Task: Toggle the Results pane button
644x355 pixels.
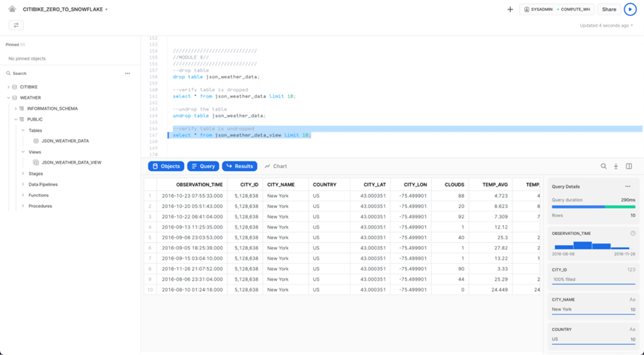Action: [239, 167]
